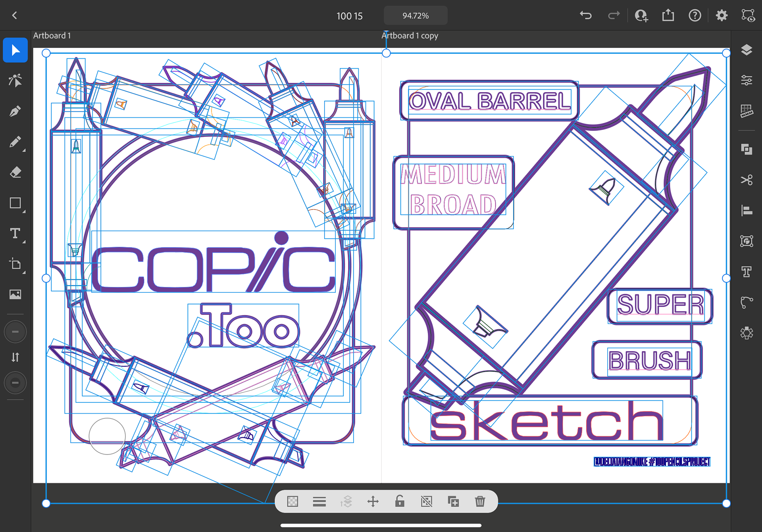This screenshot has width=762, height=532.
Task: Invite collaborators to the document
Action: 641,15
